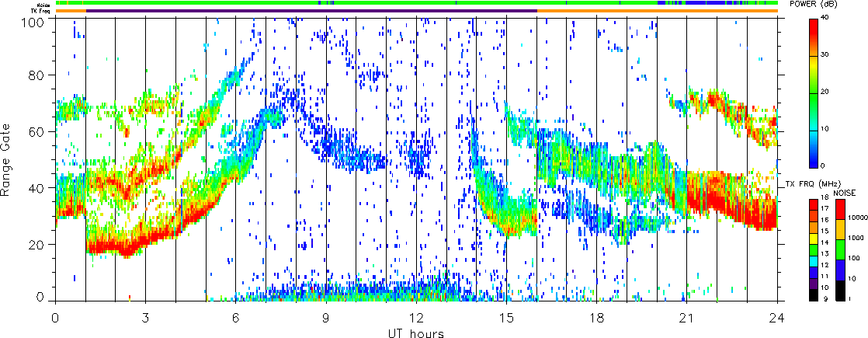
Task: Pick the 16 label in TX FRQ legend
Action: [825, 220]
